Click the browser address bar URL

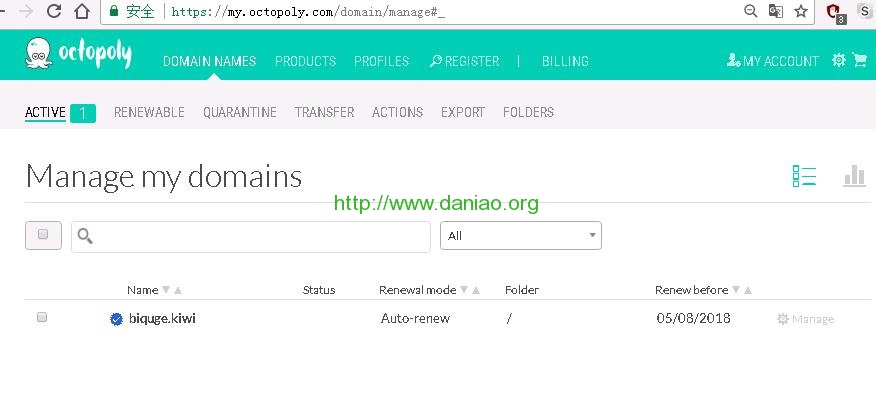point(308,12)
